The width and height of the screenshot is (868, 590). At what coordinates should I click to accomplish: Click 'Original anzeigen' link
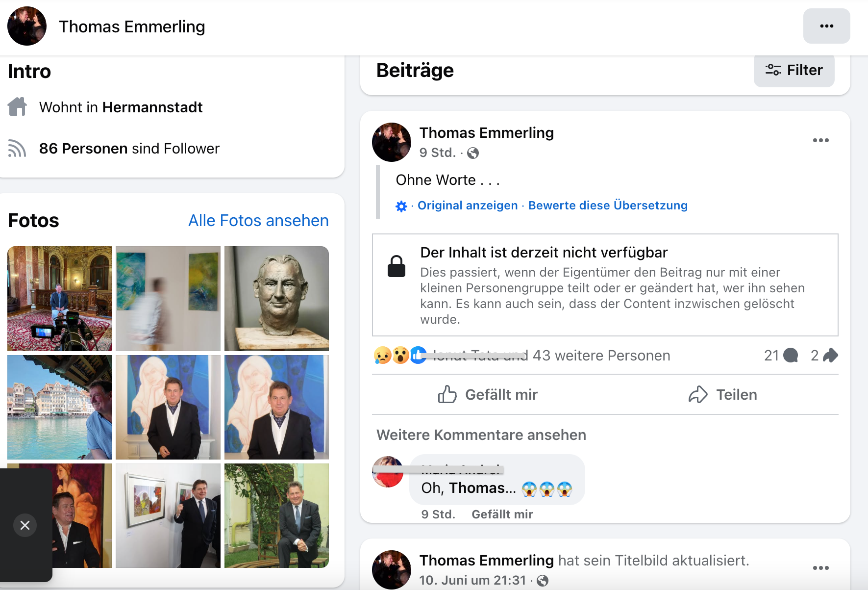[468, 205]
